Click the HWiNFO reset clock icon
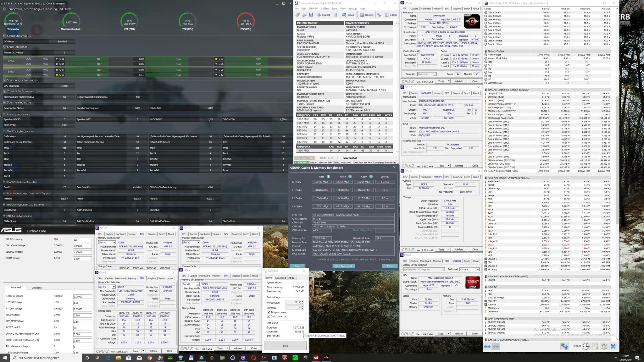The image size is (644, 362). point(586,346)
